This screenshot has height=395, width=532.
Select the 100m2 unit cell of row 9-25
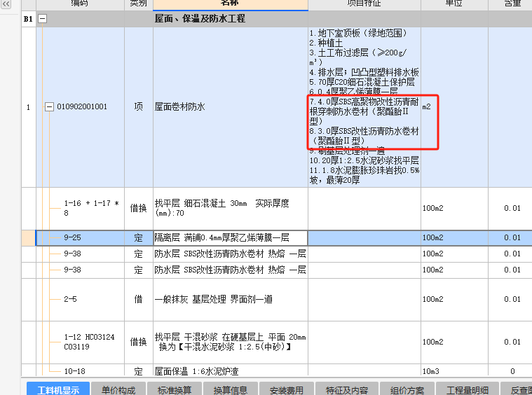coord(454,237)
